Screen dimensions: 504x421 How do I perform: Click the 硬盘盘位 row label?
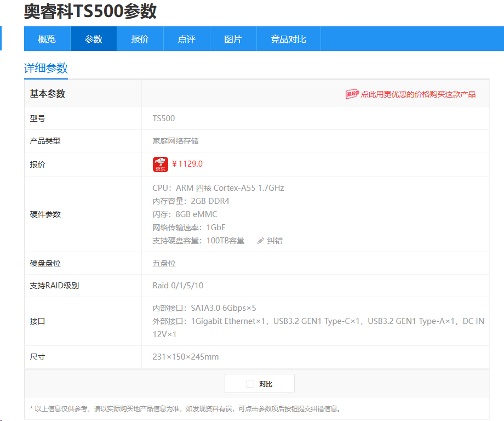45,263
